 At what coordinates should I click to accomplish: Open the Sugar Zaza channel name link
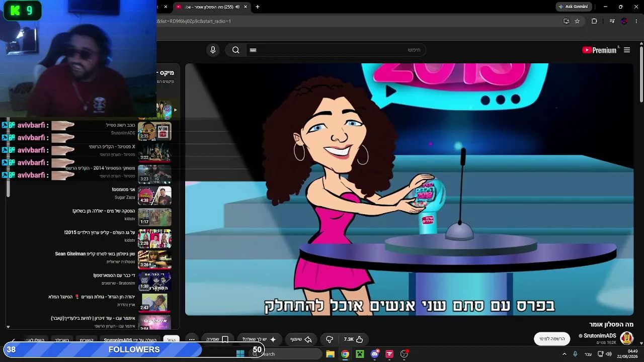(125, 198)
